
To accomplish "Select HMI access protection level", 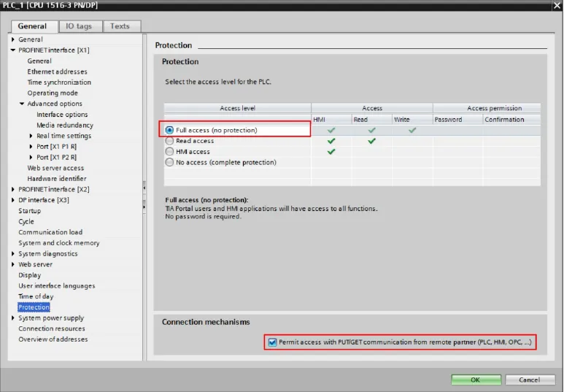I will 170,152.
